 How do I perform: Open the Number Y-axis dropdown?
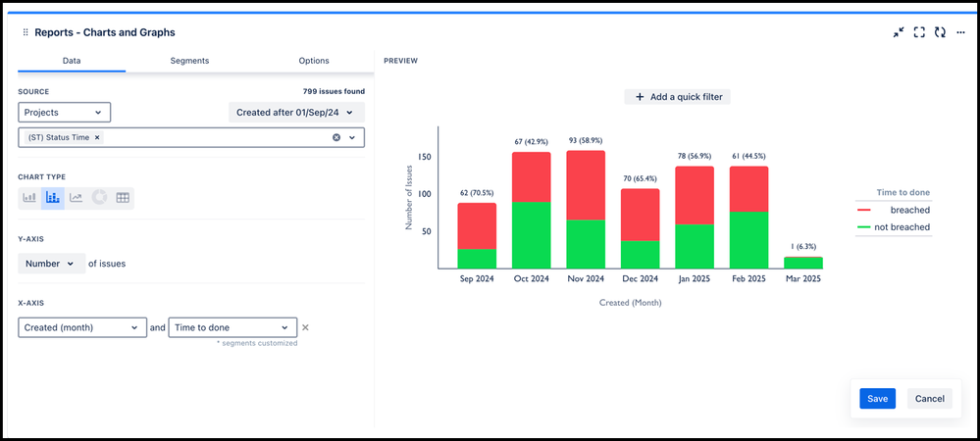coord(52,264)
